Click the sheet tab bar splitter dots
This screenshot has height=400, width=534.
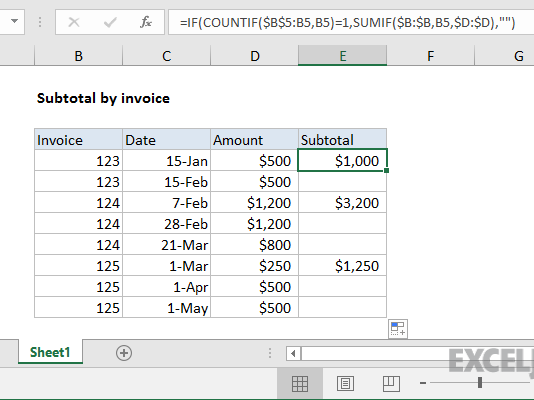click(270, 353)
